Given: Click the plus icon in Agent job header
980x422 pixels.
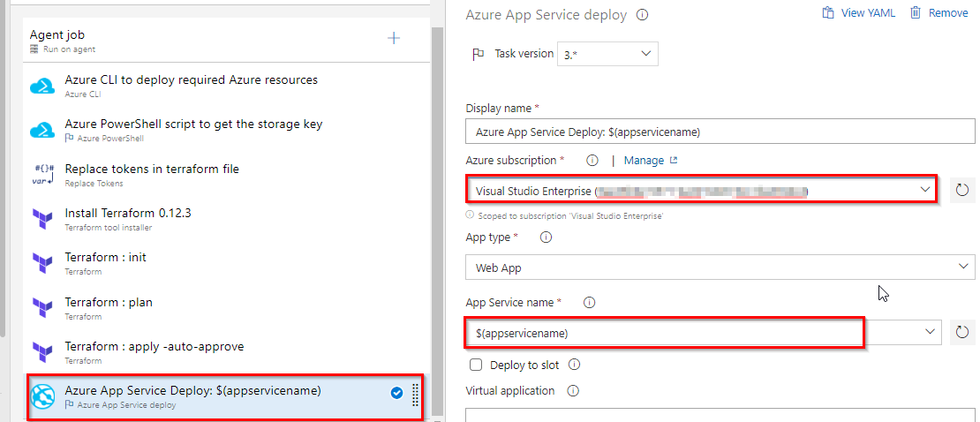Looking at the screenshot, I should click(x=394, y=38).
